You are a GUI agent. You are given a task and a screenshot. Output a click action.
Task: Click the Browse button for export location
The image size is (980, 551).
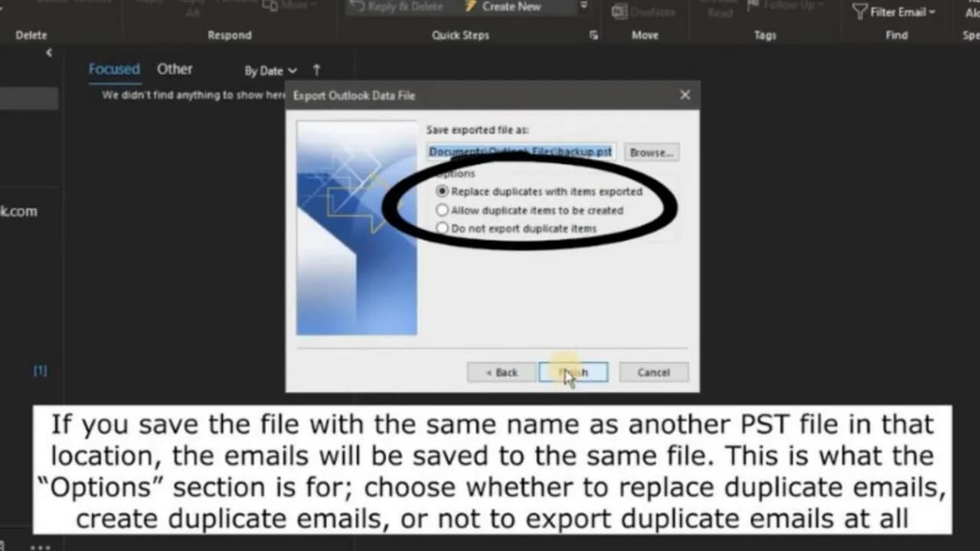click(651, 152)
